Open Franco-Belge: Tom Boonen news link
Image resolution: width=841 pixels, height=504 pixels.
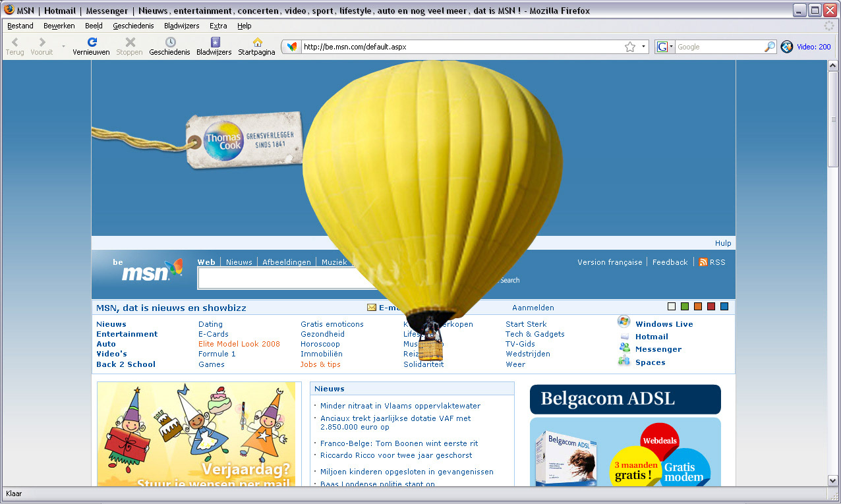(399, 443)
